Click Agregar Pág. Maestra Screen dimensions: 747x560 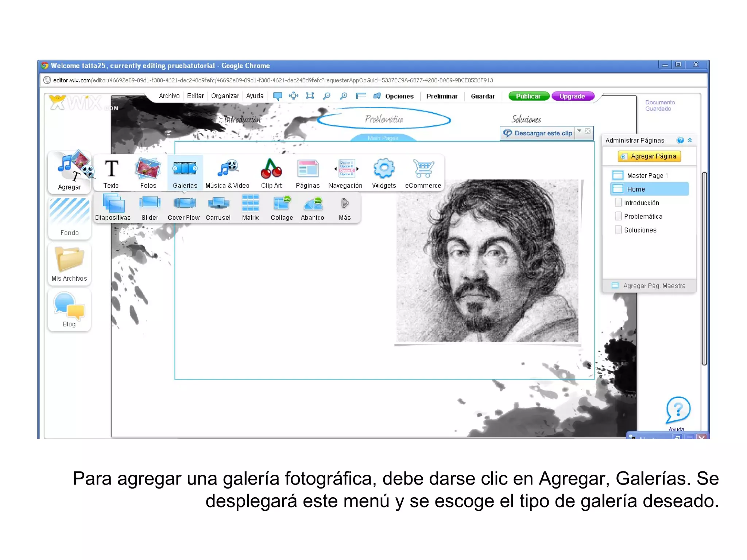[649, 286]
